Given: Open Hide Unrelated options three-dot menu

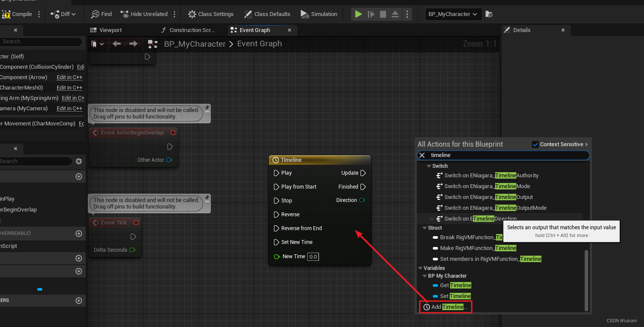Looking at the screenshot, I should 174,14.
